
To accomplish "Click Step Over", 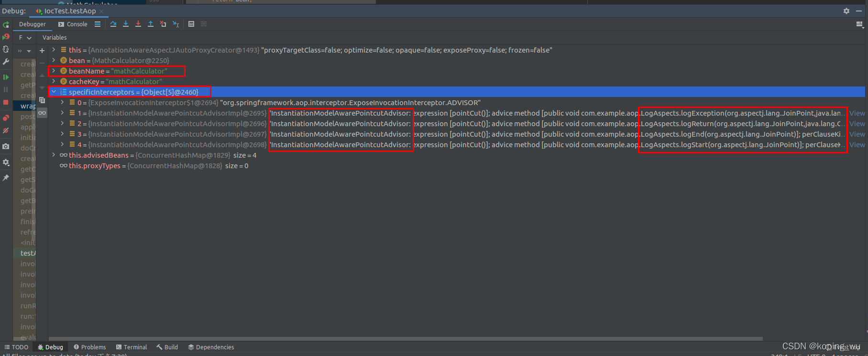I will click(113, 24).
